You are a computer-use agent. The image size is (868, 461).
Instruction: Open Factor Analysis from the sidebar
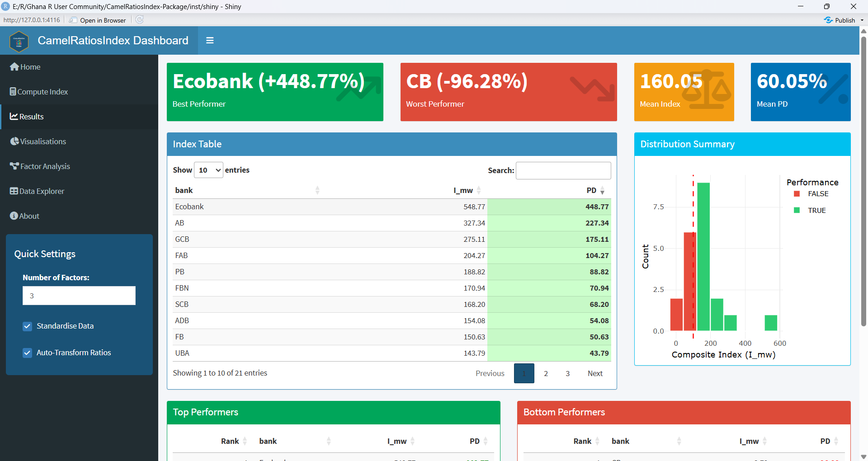79,166
